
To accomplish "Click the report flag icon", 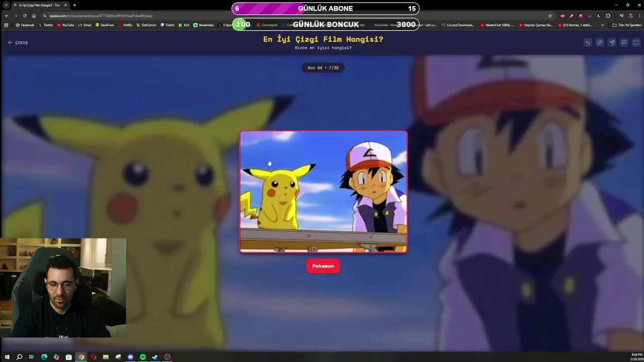I will coord(624,43).
